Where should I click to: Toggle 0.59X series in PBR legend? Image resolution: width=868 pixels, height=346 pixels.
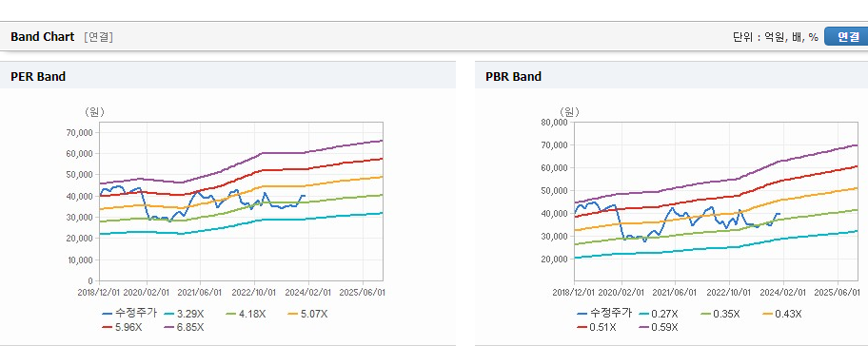coord(659,327)
